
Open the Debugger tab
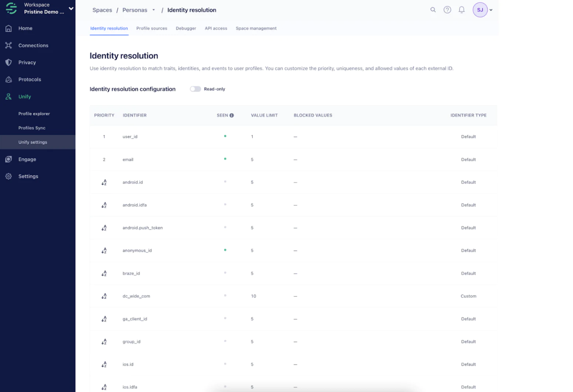pos(186,28)
